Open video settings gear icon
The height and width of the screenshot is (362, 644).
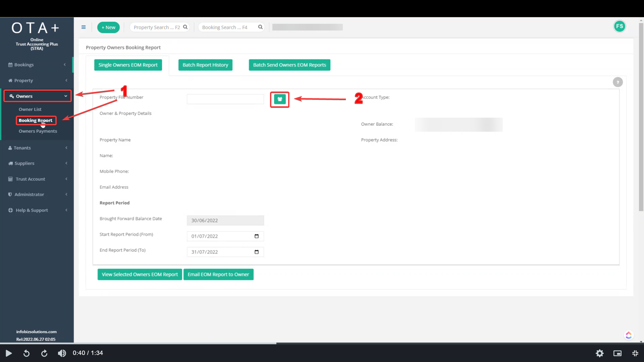599,353
